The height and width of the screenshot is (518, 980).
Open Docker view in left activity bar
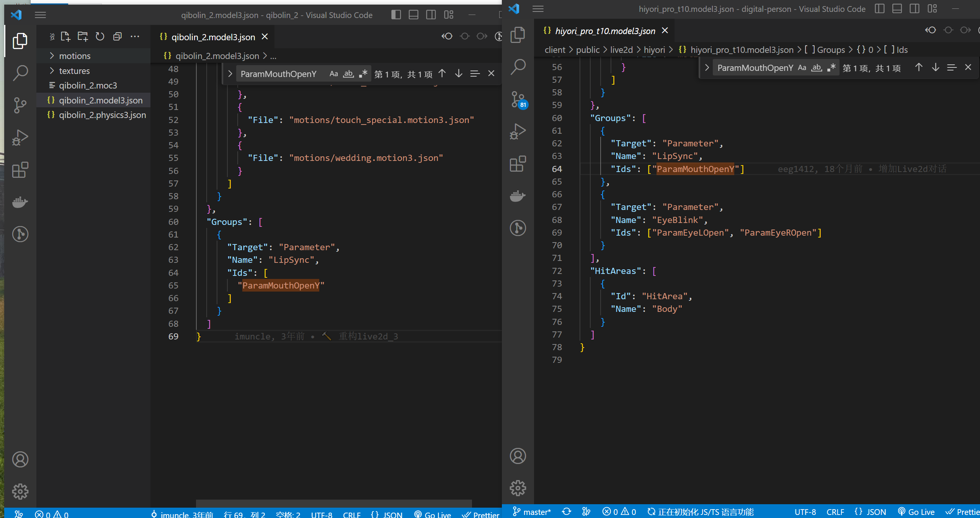20,202
